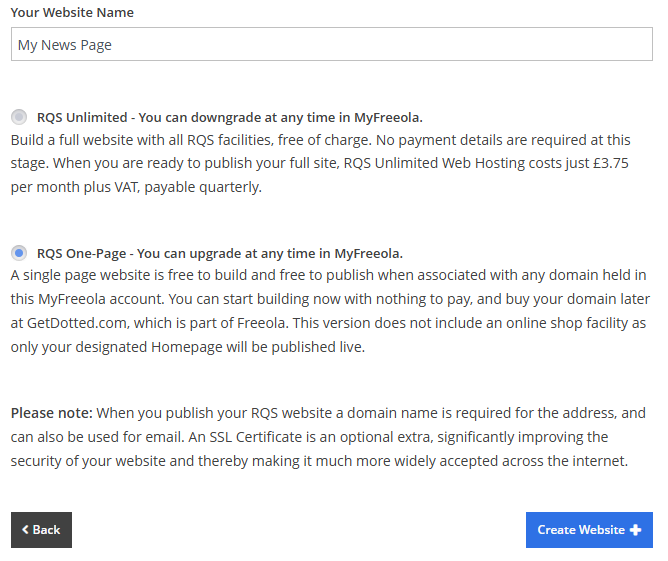Click the RQS One-Page option label text

[220, 253]
